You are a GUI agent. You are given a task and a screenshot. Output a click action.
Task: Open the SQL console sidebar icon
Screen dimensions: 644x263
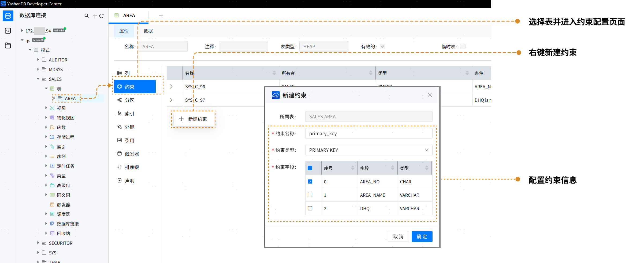click(8, 31)
